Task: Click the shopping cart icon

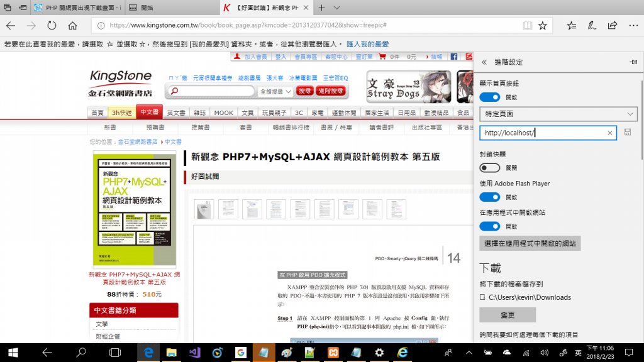Action: [382, 57]
